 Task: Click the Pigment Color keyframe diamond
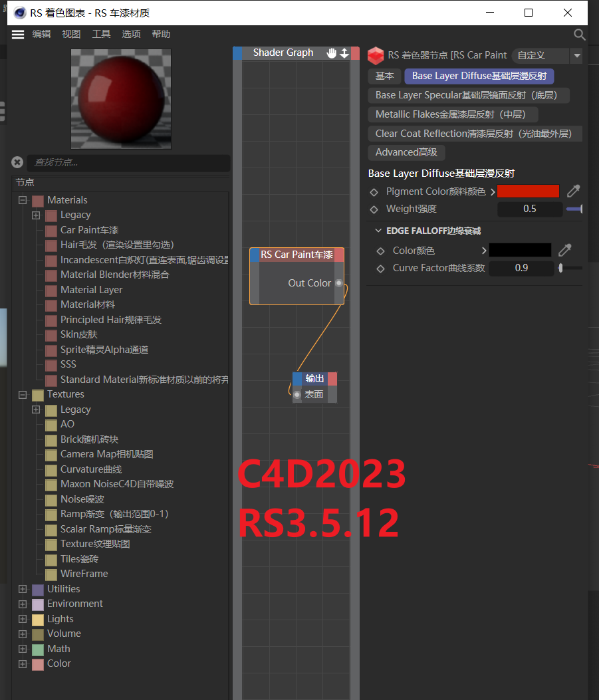374,192
